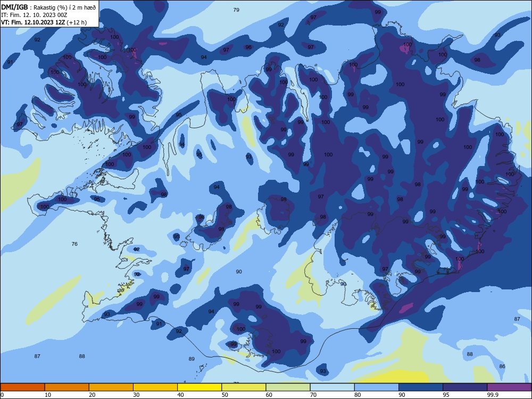Click the 10–20 orange legend swatch
This screenshot has height=399, width=532.
click(x=67, y=387)
